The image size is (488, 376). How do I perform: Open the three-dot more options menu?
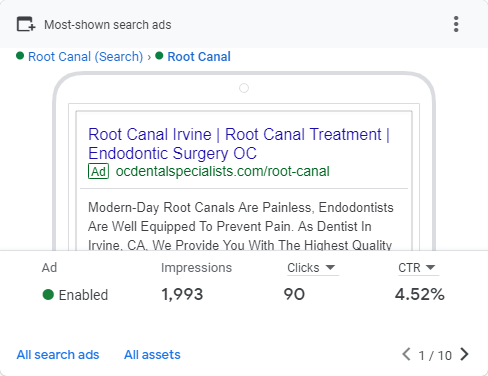pos(456,24)
